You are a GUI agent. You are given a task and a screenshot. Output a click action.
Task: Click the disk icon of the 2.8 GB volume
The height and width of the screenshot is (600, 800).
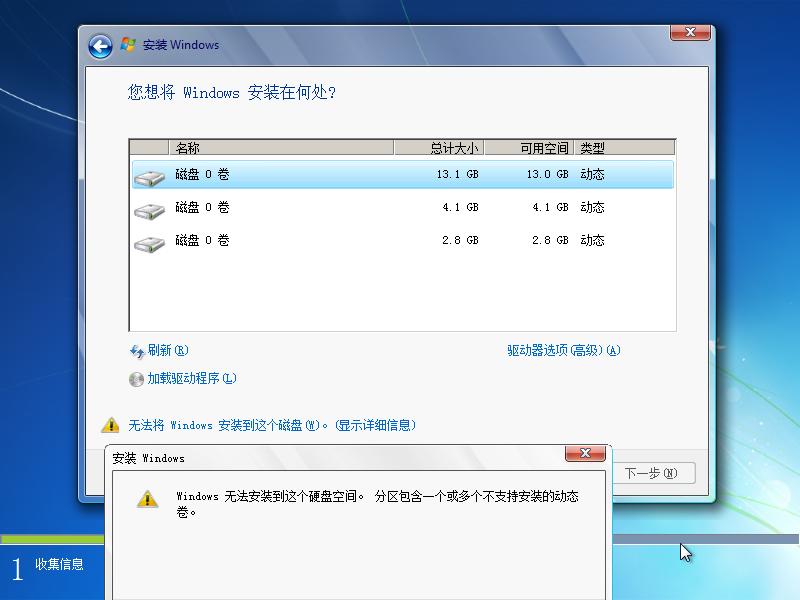[x=151, y=240]
